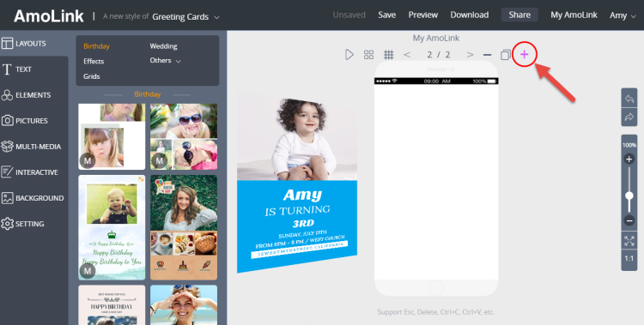Viewport: 644px width, 325px height.
Task: Click the undo arrow button
Action: click(629, 99)
